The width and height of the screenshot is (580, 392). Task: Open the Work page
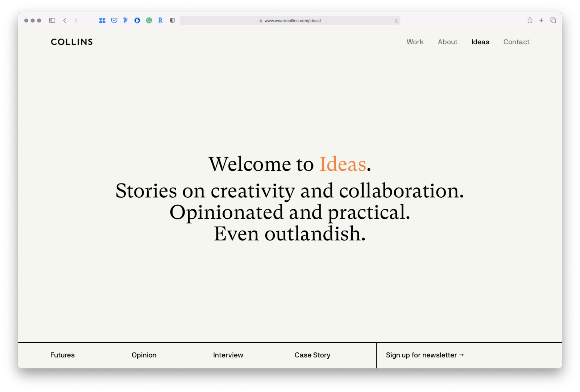(415, 42)
